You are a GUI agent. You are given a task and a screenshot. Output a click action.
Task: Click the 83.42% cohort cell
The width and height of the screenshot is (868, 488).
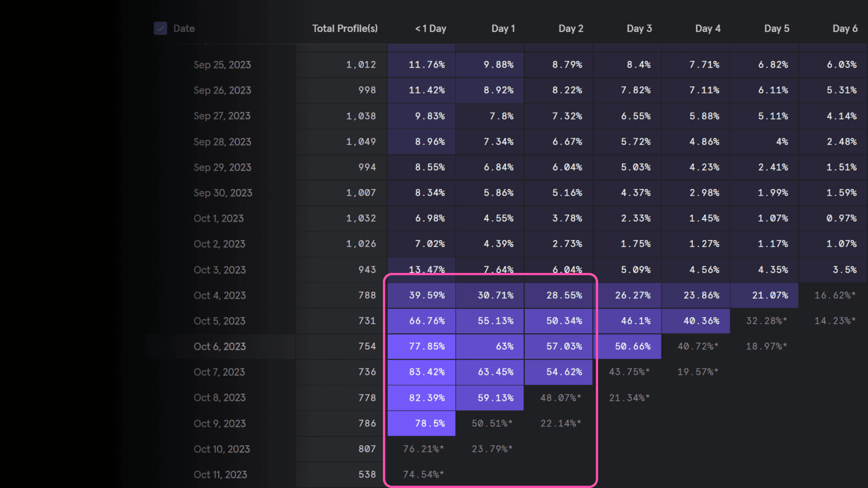[x=426, y=372]
